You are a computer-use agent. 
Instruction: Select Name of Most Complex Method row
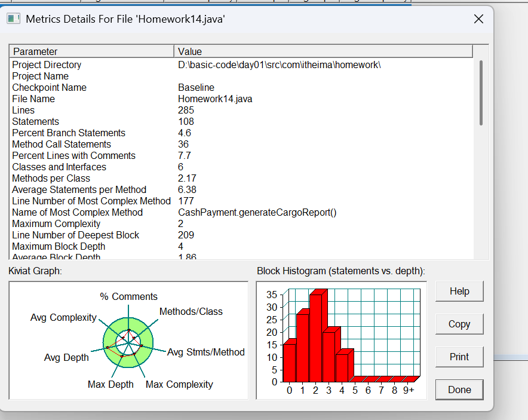241,213
